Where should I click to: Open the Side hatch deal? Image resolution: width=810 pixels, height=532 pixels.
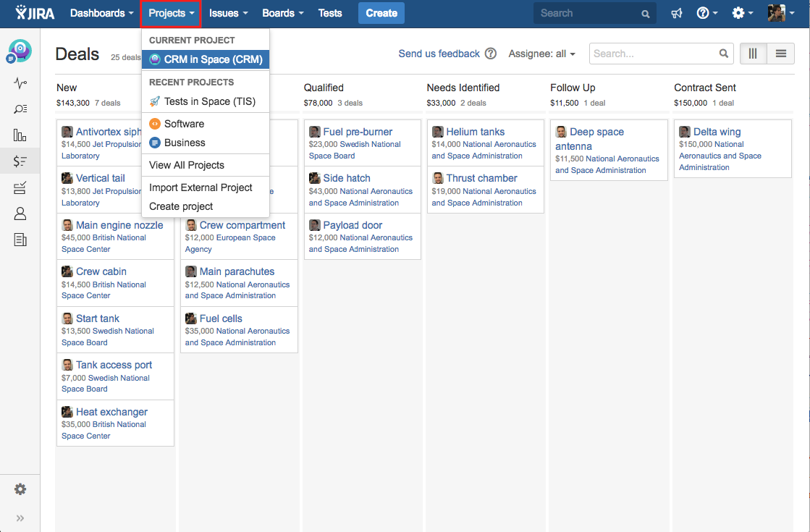tap(347, 178)
